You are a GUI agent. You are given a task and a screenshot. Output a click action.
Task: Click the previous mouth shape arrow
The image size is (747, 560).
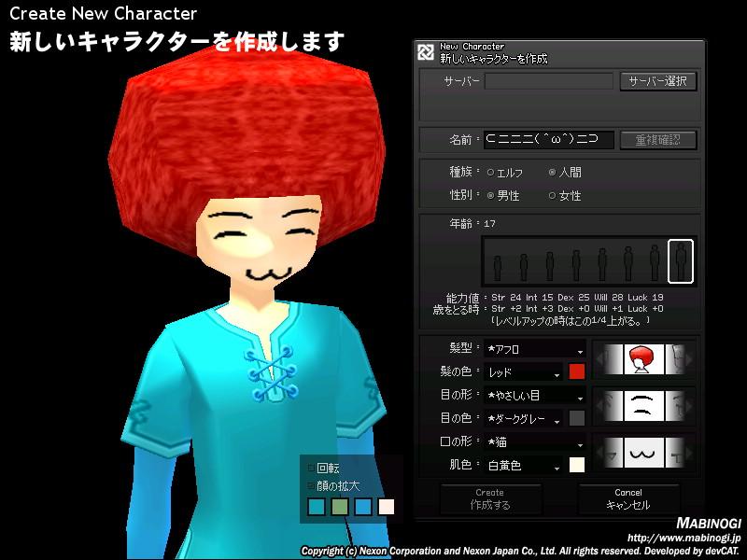600,453
